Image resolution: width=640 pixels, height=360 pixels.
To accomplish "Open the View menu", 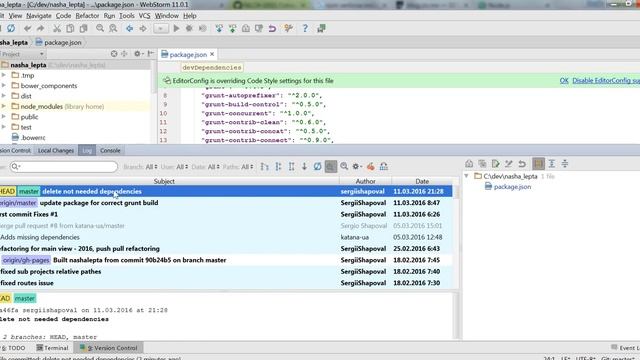I will [15, 16].
